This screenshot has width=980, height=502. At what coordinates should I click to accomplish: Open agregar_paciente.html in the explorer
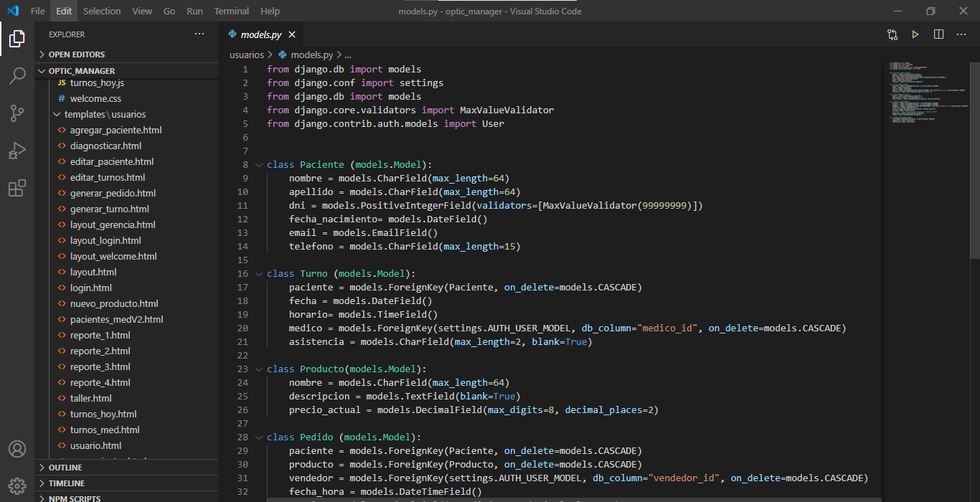[x=116, y=131]
